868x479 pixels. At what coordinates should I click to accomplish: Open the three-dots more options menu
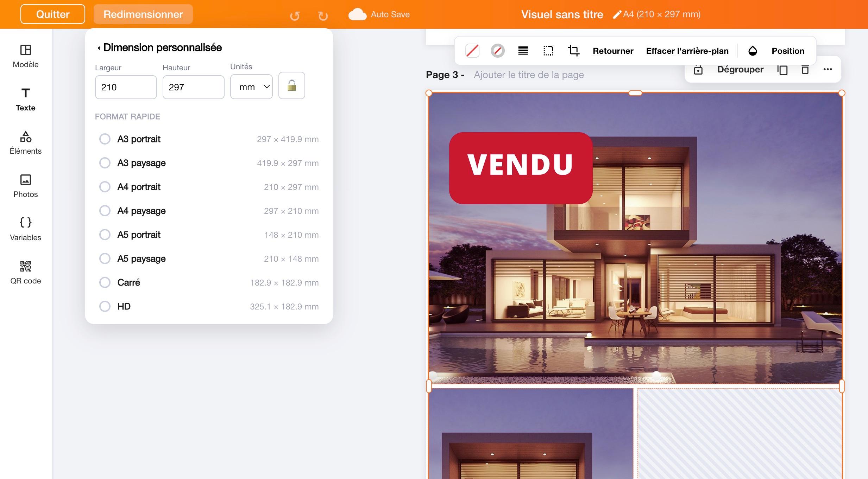point(828,70)
